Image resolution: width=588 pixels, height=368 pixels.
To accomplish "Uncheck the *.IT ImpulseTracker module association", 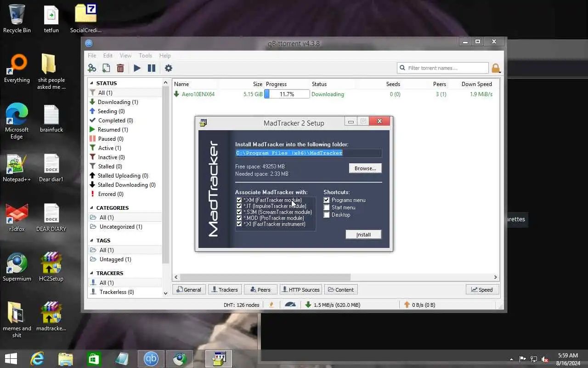I will 239,206.
